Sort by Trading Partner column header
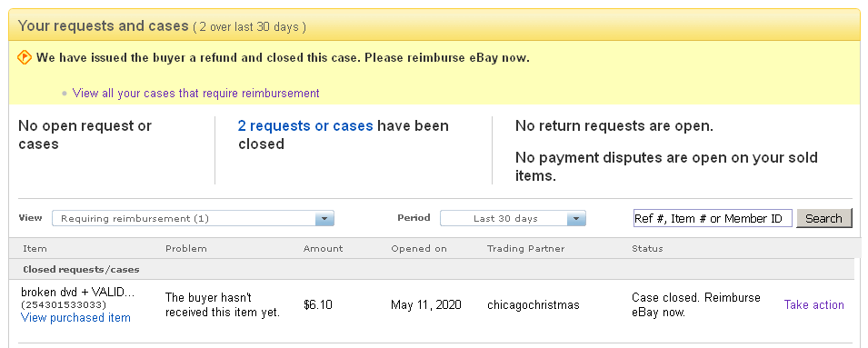 526,248
